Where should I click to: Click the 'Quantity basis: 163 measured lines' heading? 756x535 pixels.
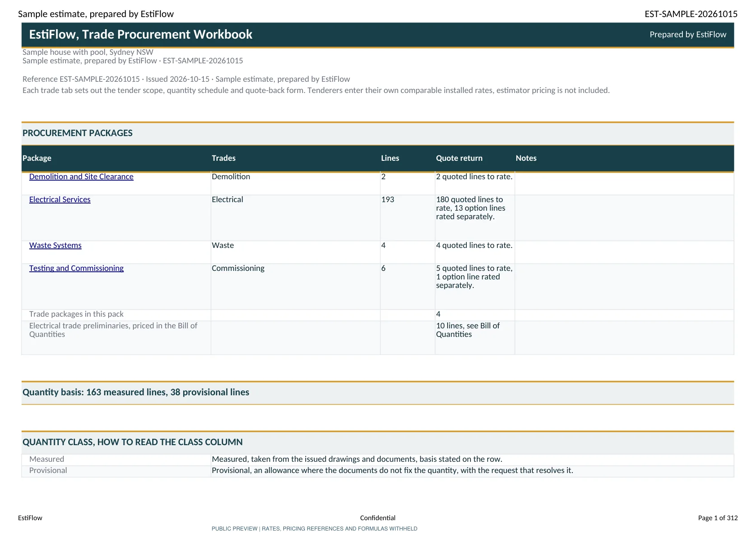click(136, 392)
